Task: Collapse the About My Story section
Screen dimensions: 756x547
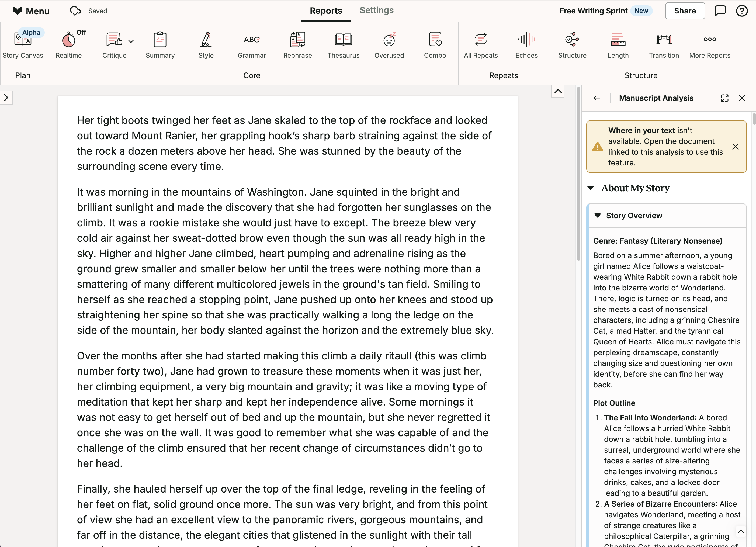Action: click(591, 188)
